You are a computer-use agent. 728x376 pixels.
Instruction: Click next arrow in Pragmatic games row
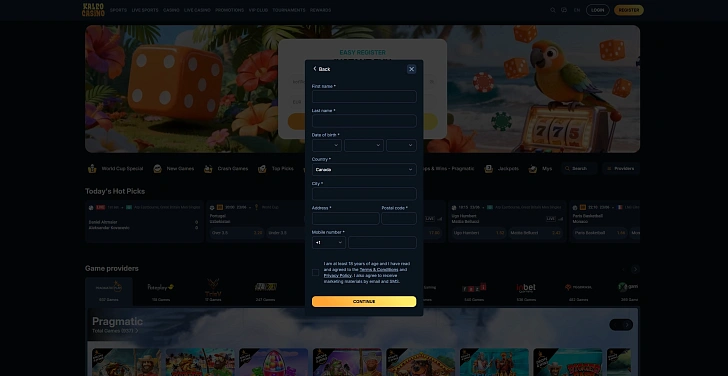627,325
